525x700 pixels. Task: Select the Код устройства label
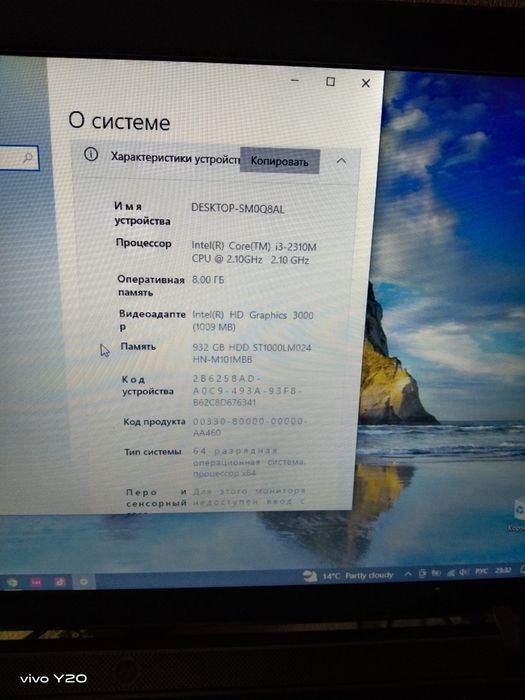coord(147,385)
